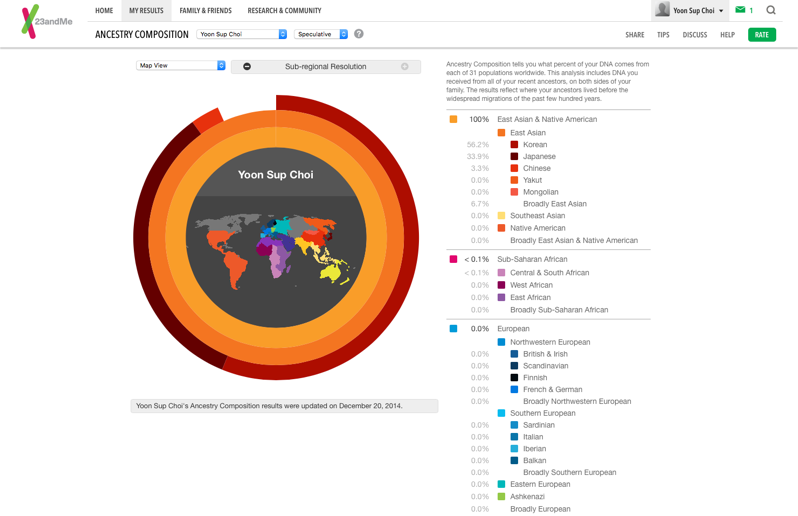Increase resolution with the plus icon
Screen dimensions: 798x516
tap(405, 67)
